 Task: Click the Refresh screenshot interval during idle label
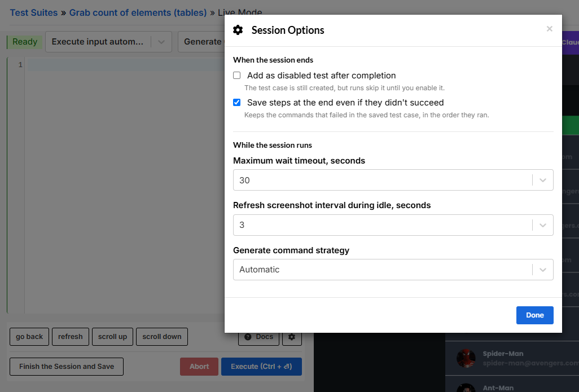point(332,205)
